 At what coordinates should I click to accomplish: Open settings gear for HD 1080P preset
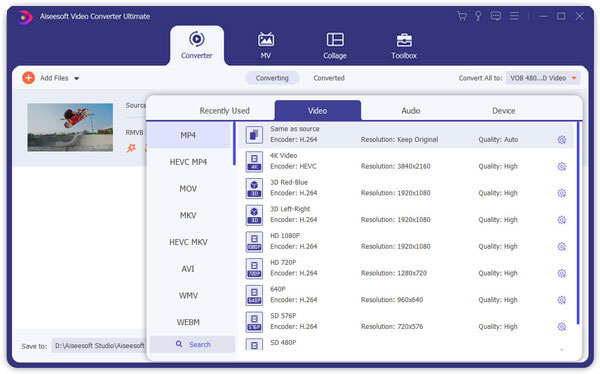tap(562, 247)
